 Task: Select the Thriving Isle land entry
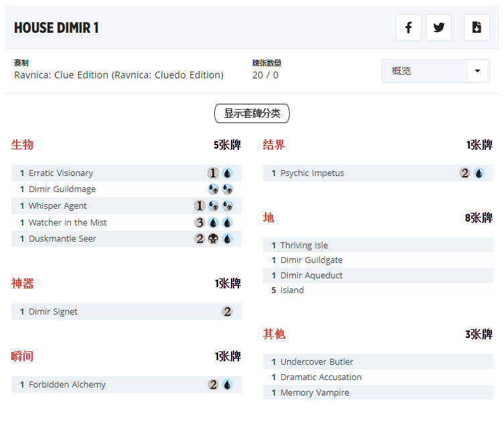[x=304, y=246]
